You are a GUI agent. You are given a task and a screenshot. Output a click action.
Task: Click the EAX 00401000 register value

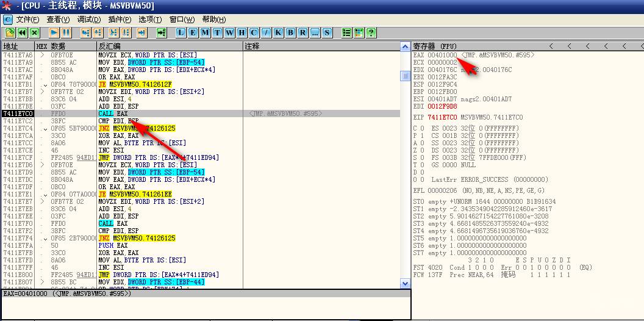tap(442, 55)
